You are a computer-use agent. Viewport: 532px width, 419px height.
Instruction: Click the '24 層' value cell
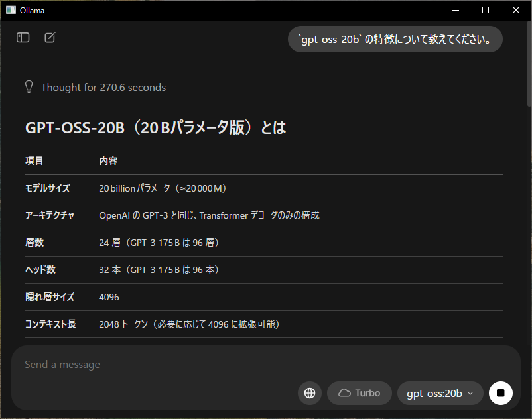pyautogui.click(x=159, y=243)
